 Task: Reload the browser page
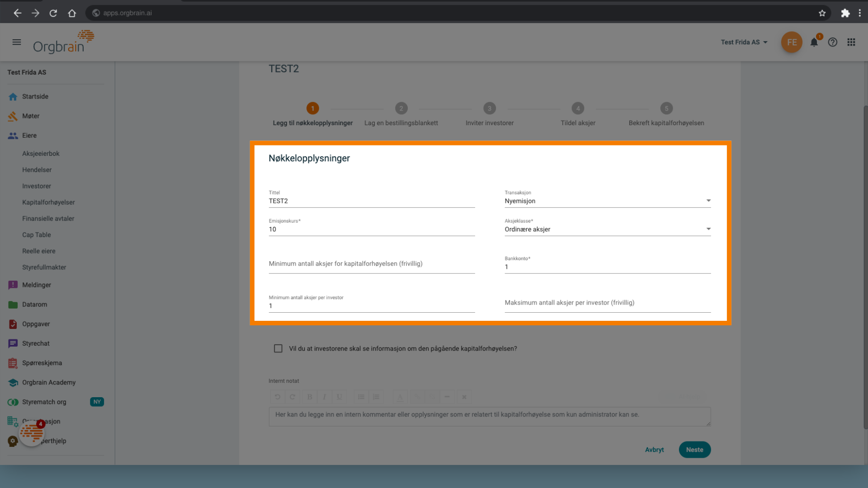click(53, 13)
